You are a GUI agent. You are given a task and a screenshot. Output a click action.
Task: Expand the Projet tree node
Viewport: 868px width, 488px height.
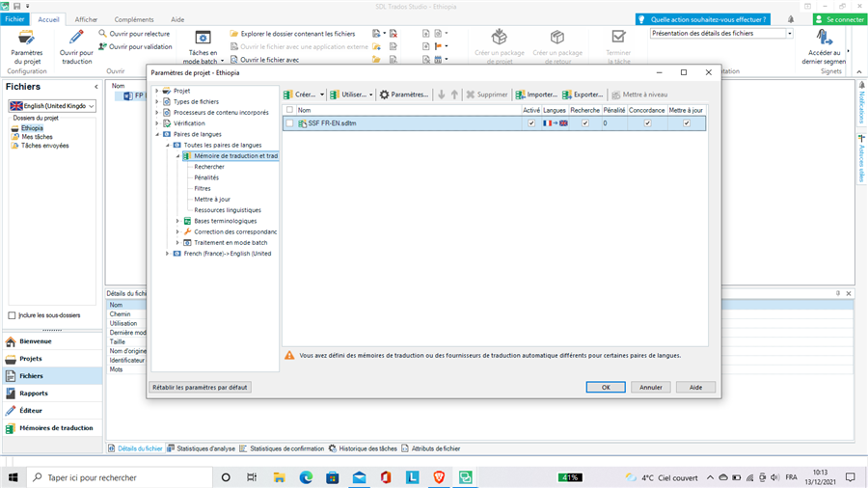(157, 91)
